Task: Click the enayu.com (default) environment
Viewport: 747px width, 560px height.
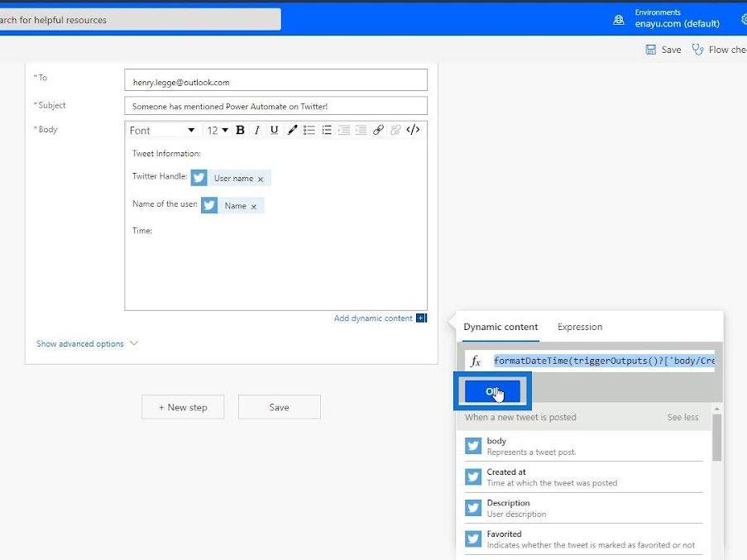Action: pos(677,24)
